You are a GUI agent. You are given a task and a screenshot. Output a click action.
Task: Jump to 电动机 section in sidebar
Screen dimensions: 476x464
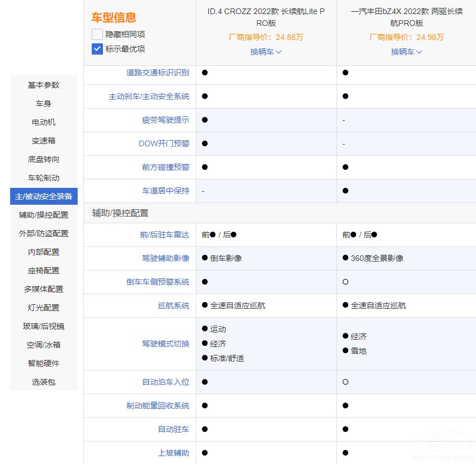[44, 122]
